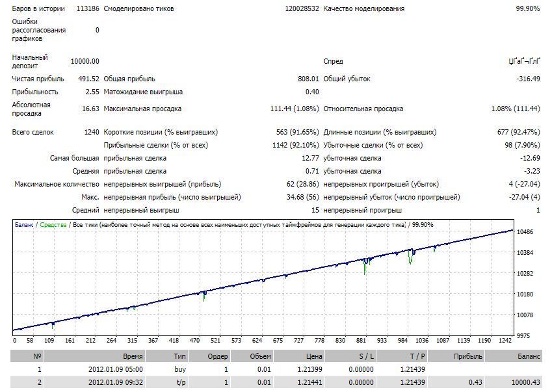The image size is (552, 392).
Task: Click the 'T / P' column header
Action: pos(402,356)
